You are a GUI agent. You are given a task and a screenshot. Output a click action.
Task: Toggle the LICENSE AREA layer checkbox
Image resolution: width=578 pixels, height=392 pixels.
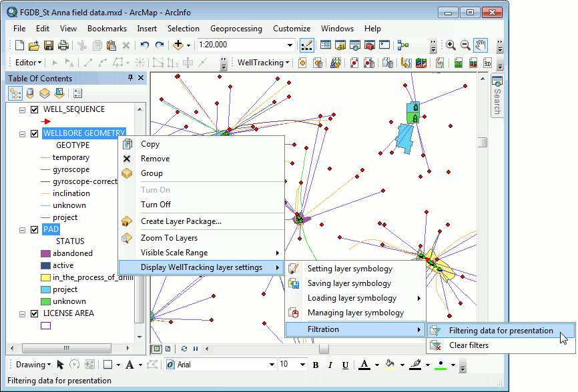pos(35,313)
